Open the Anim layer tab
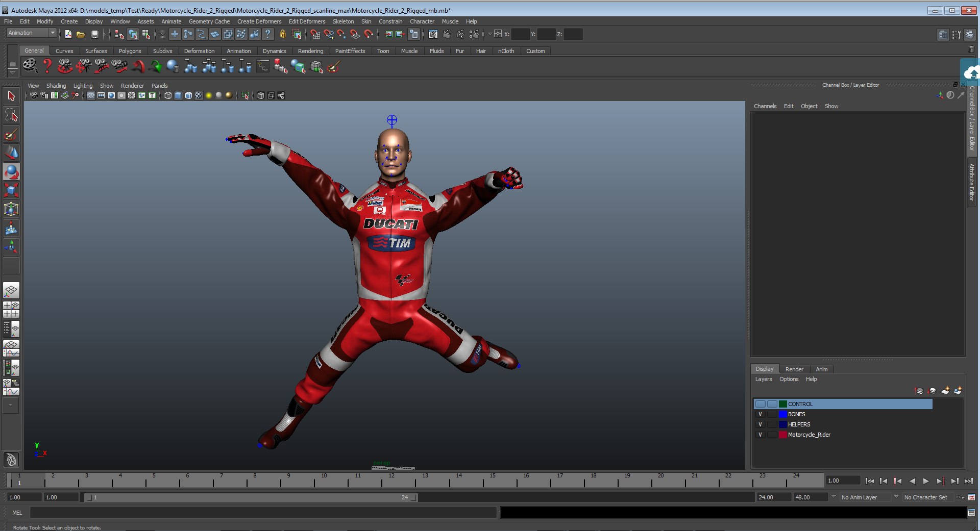Viewport: 980px width, 531px height. (822, 369)
